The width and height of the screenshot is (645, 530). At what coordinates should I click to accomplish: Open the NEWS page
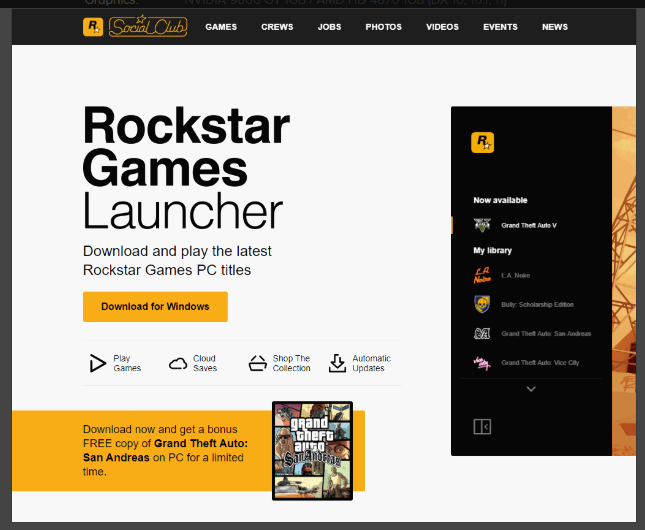555,27
